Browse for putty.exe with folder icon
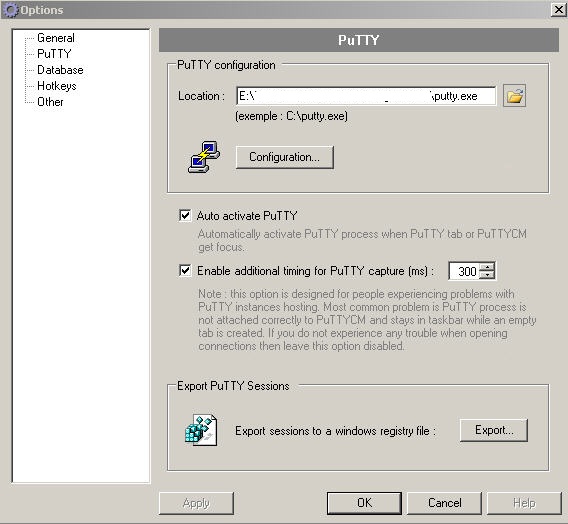 click(514, 96)
